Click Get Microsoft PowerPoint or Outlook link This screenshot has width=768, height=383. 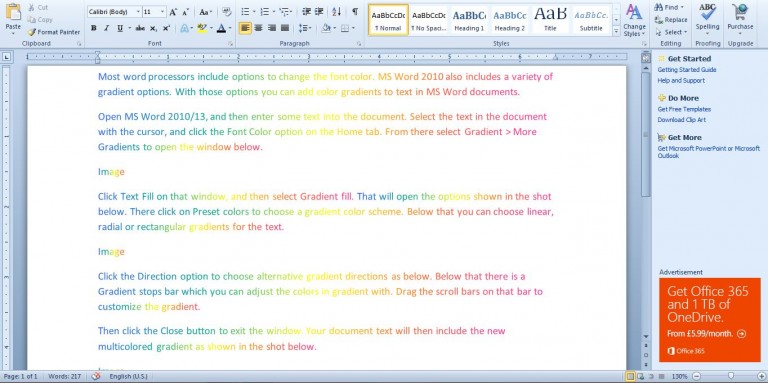pos(709,152)
